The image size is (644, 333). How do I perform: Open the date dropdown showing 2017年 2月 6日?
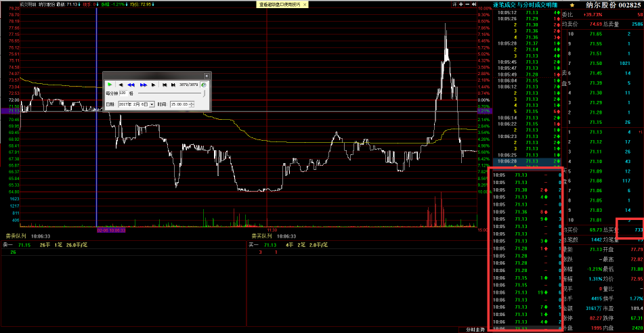pos(152,104)
